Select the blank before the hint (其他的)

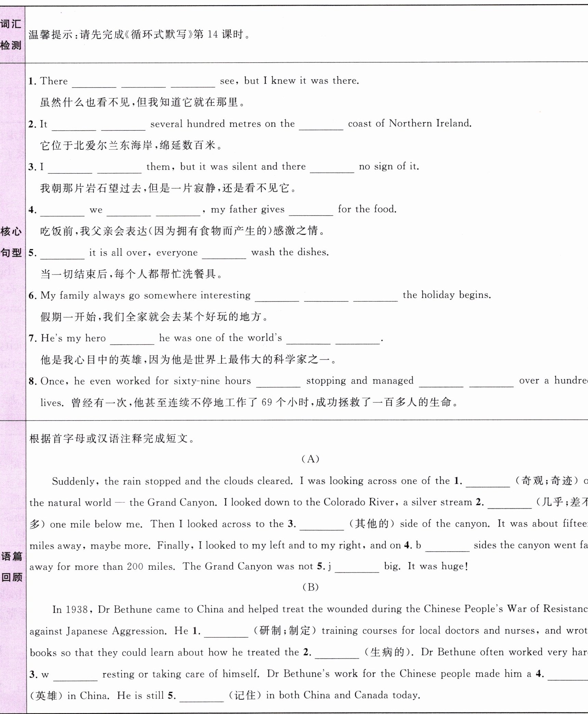pyautogui.click(x=322, y=525)
